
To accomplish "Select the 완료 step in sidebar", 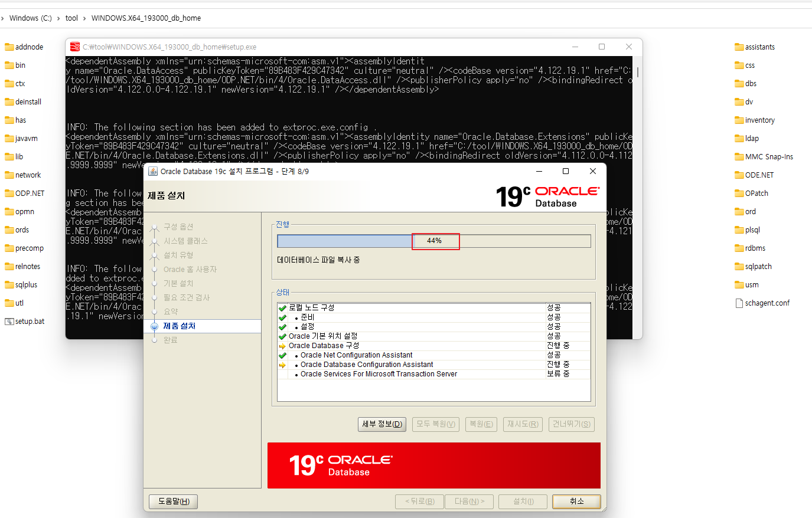I will (x=171, y=340).
